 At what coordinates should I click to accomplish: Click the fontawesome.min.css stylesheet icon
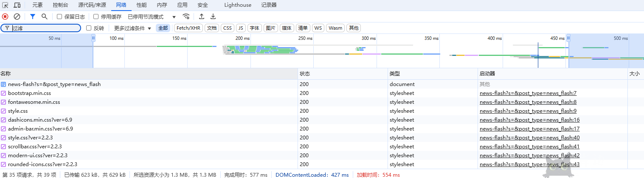pyautogui.click(x=3, y=102)
